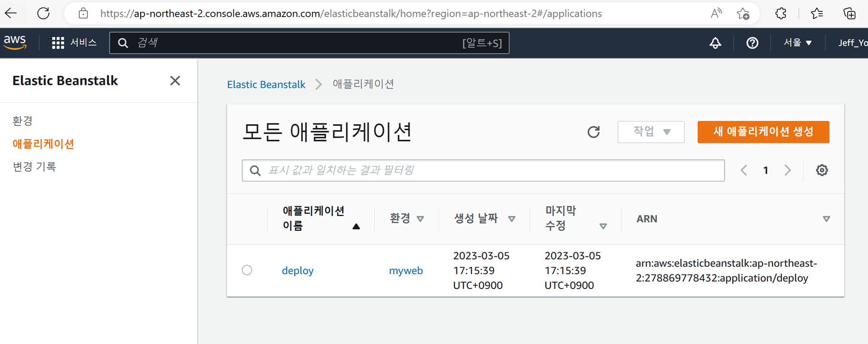Open the myweb environment link
This screenshot has height=344, width=868.
click(406, 271)
